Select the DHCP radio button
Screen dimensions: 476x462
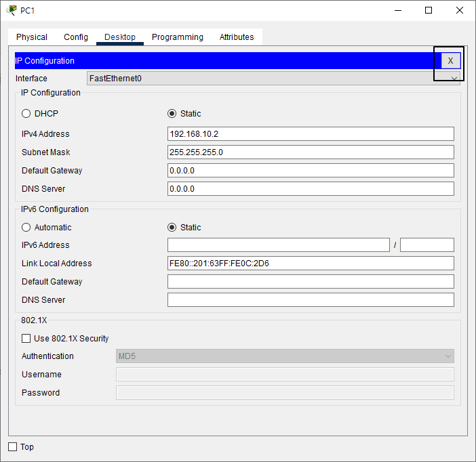click(x=26, y=113)
